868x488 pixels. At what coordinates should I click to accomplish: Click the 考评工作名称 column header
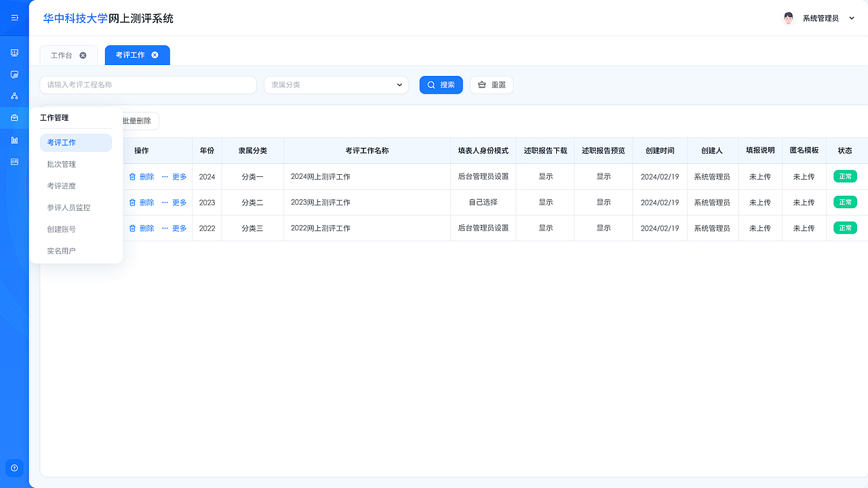tap(367, 150)
